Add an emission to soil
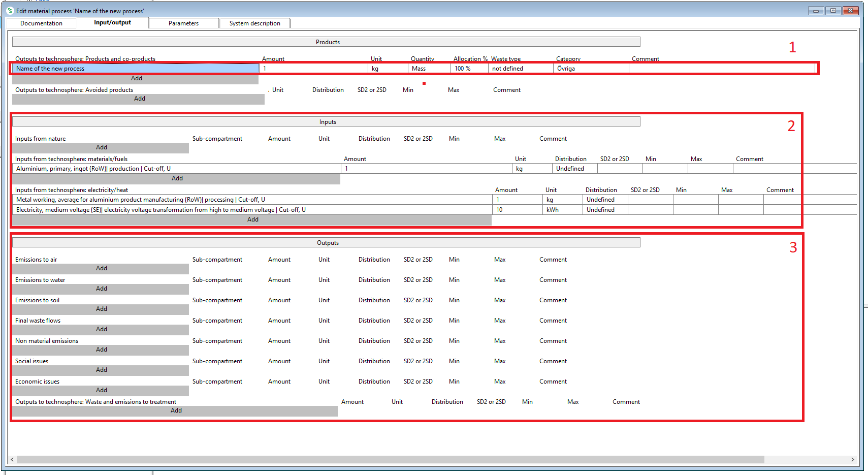This screenshot has height=475, width=868. [x=101, y=309]
